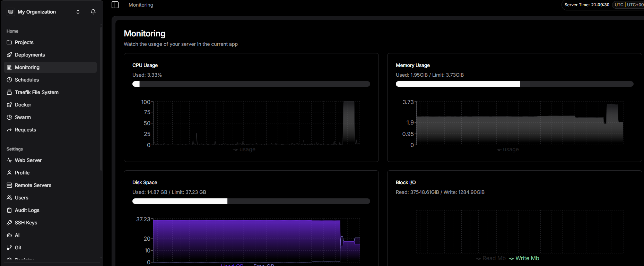The image size is (644, 266).
Task: Open Web Server settings
Action: point(50,160)
